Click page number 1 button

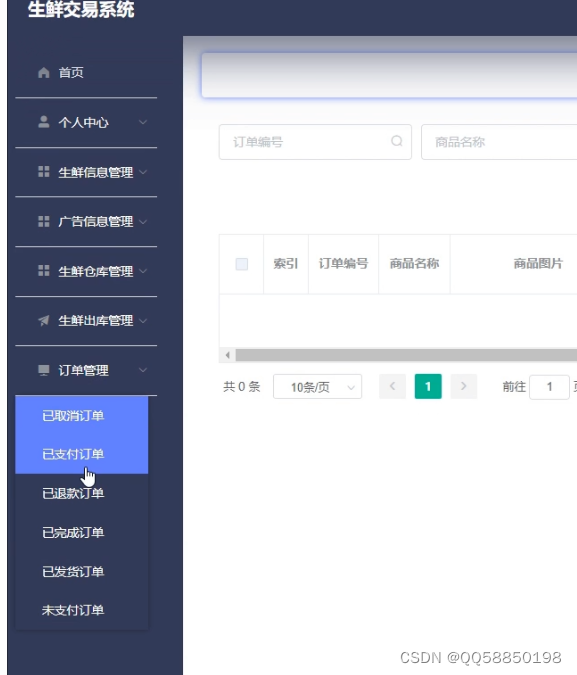(x=428, y=387)
